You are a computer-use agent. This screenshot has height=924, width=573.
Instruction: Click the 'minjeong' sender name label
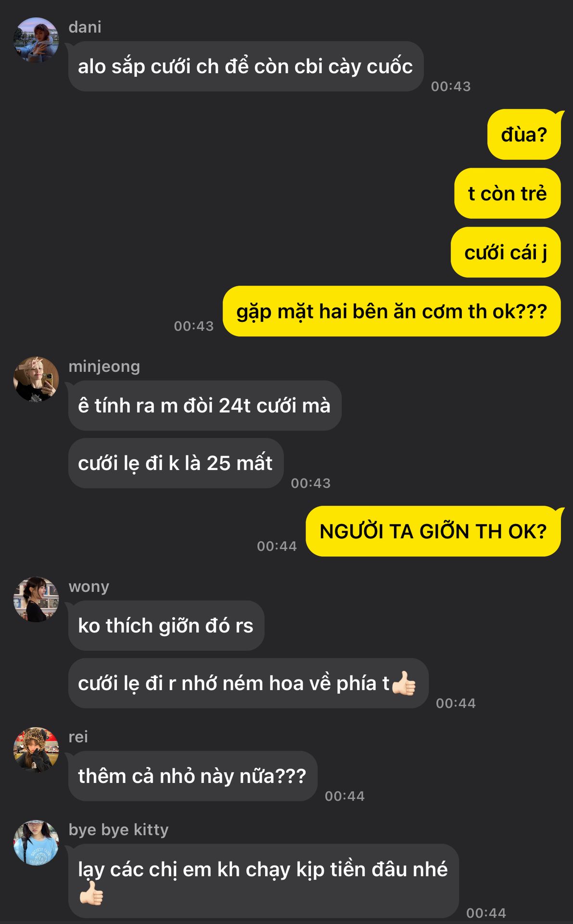click(104, 367)
